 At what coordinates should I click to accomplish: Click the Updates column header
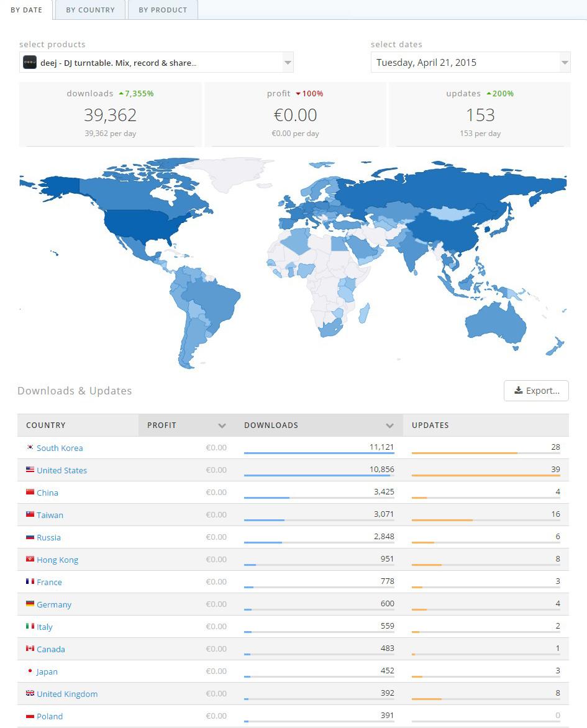(486, 425)
